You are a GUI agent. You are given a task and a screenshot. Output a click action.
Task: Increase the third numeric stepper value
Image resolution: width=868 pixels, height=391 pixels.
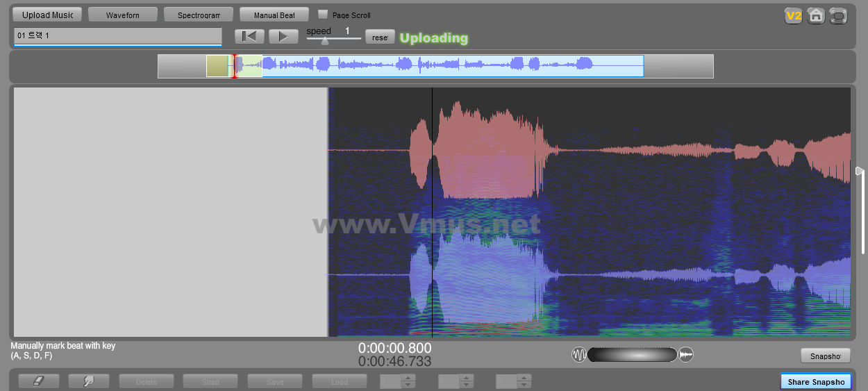tap(525, 378)
